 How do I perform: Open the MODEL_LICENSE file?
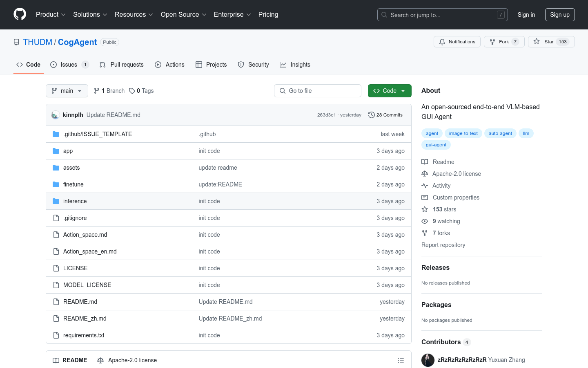point(87,285)
